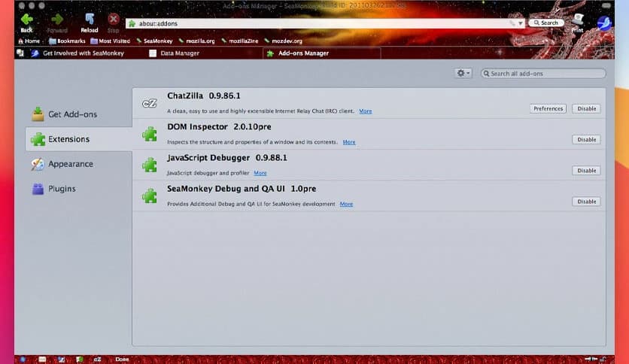Click the Add-ons Manager tab puzzle icon
629x364 pixels.
270,53
